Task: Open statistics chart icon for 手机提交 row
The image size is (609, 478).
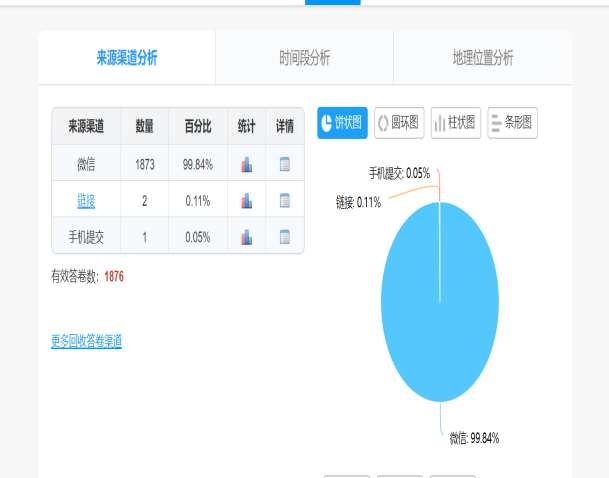Action: click(x=246, y=237)
